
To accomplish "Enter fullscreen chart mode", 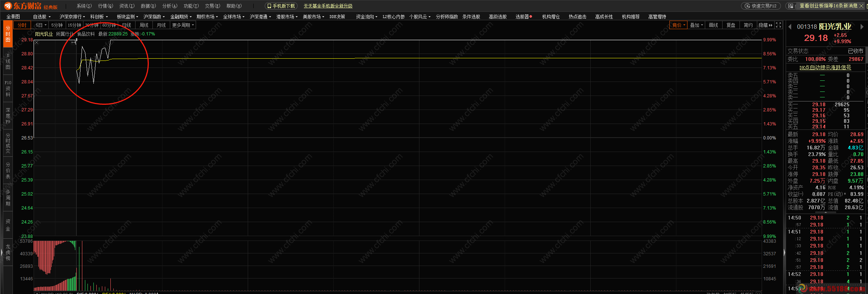I will [x=778, y=25].
